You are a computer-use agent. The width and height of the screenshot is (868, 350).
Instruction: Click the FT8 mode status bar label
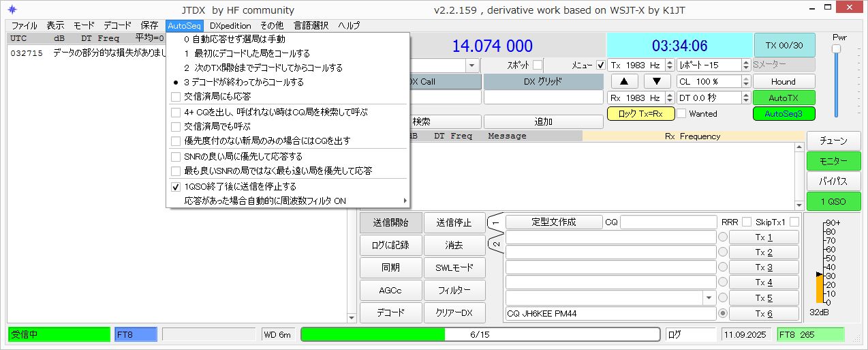[x=136, y=334]
